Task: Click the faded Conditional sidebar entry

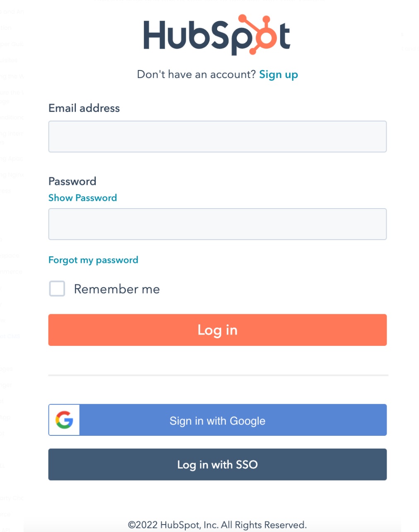Action: pos(12,117)
